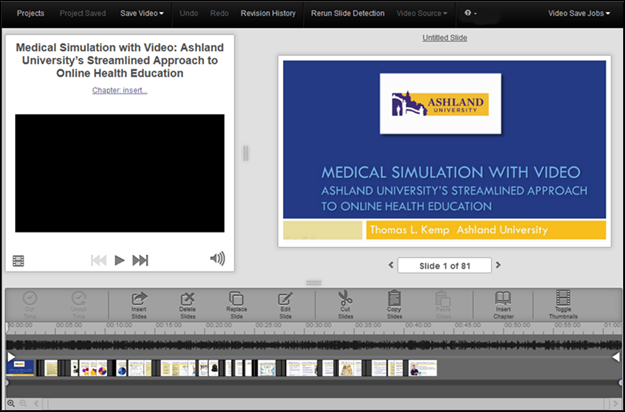Image resolution: width=625 pixels, height=412 pixels.
Task: Zoom in the timeline with magnifier plus
Action: pyautogui.click(x=11, y=404)
